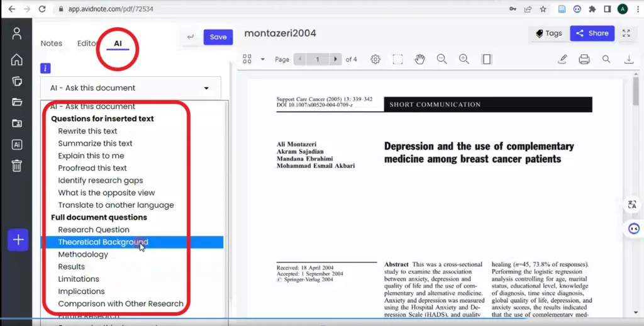Image resolution: width=644 pixels, height=326 pixels.
Task: Toggle the page sidebar view icon
Action: [x=487, y=59]
